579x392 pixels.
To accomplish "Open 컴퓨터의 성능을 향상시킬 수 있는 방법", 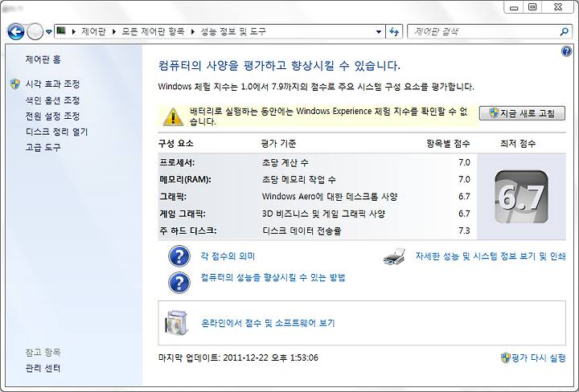I will [x=273, y=278].
